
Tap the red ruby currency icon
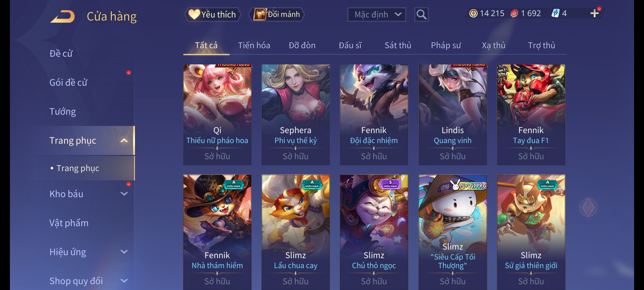(x=514, y=13)
